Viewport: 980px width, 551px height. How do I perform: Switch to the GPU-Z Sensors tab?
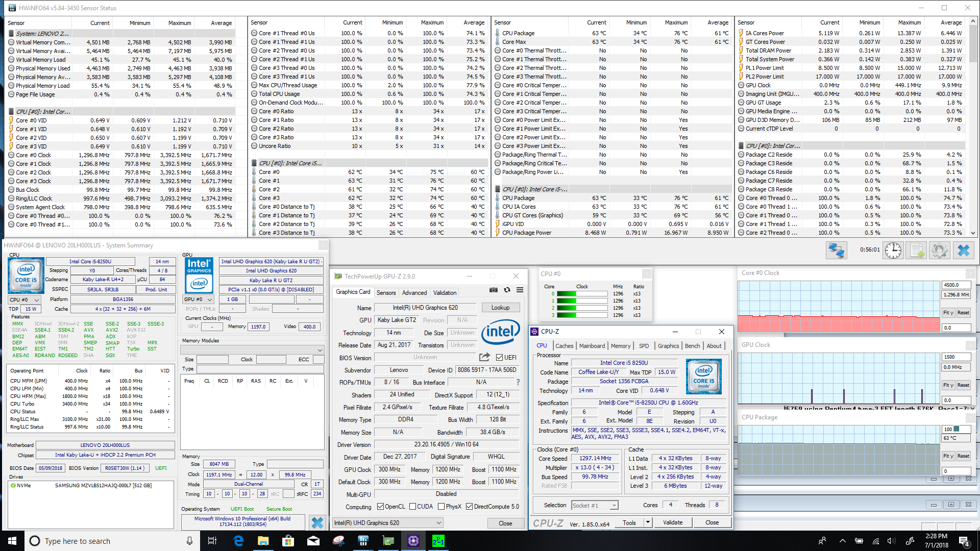386,293
